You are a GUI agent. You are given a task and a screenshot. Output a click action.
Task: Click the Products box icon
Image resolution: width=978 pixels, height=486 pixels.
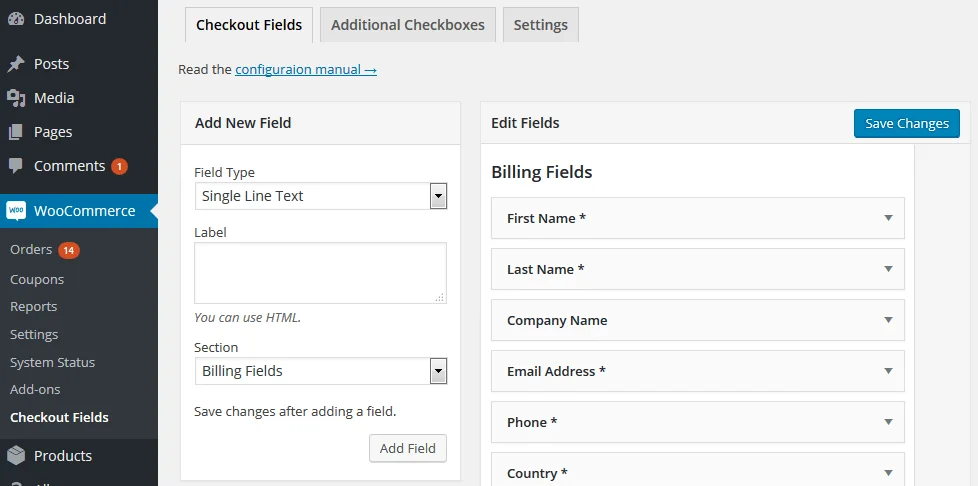click(x=16, y=455)
